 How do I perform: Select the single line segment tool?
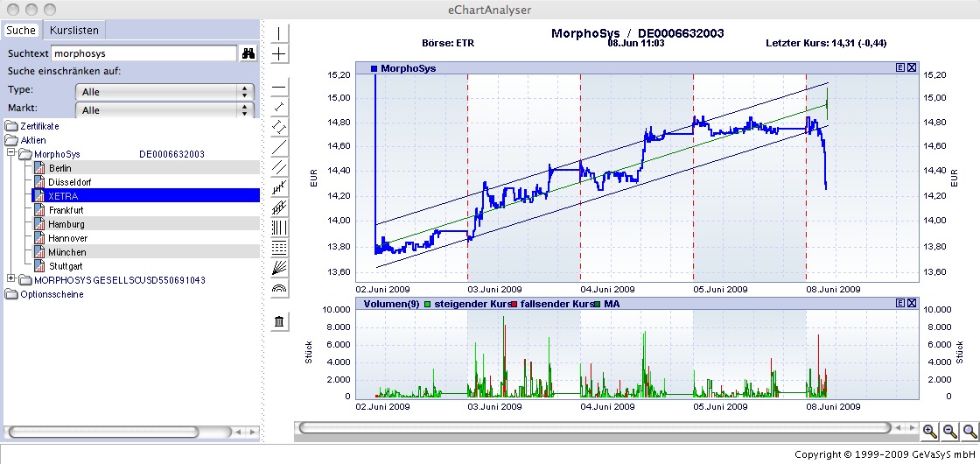[x=279, y=108]
